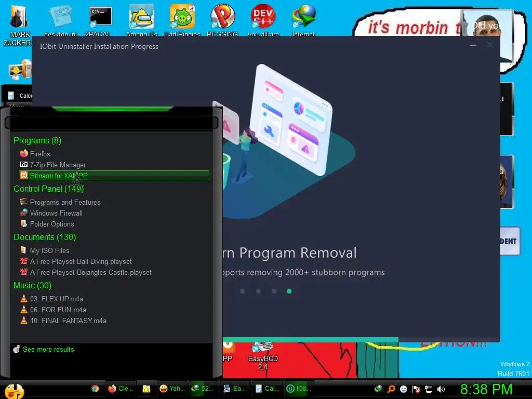Select the first slide indicator dot

tap(242, 291)
